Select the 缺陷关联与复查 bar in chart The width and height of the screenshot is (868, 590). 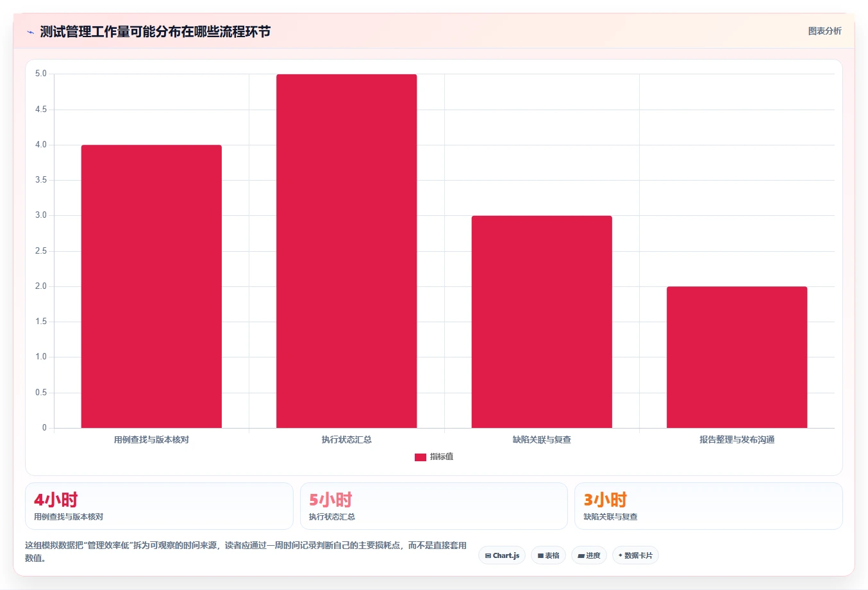coord(542,322)
